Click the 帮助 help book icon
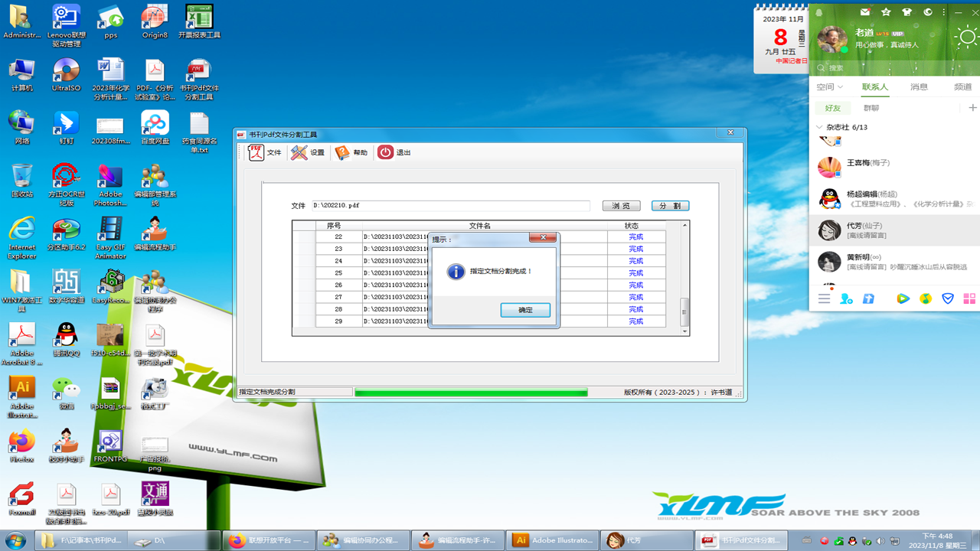This screenshot has width=980, height=551. [x=351, y=152]
